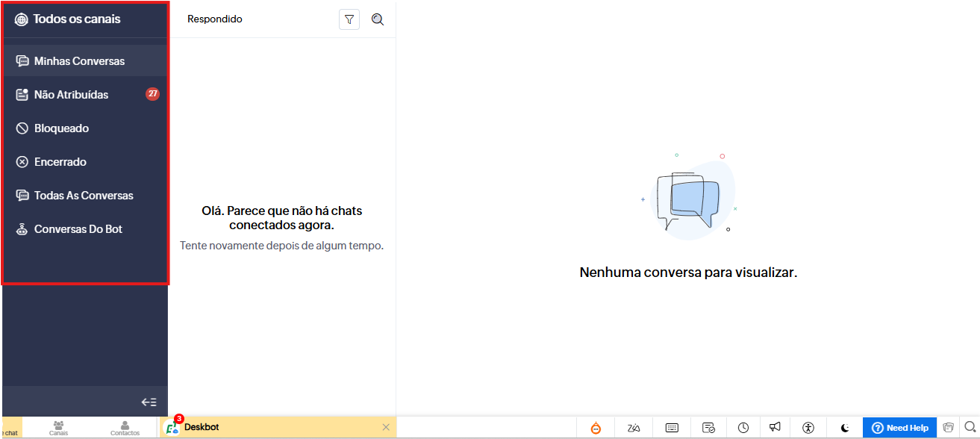Open the Zia assistant icon
This screenshot has height=439, width=980.
click(634, 428)
